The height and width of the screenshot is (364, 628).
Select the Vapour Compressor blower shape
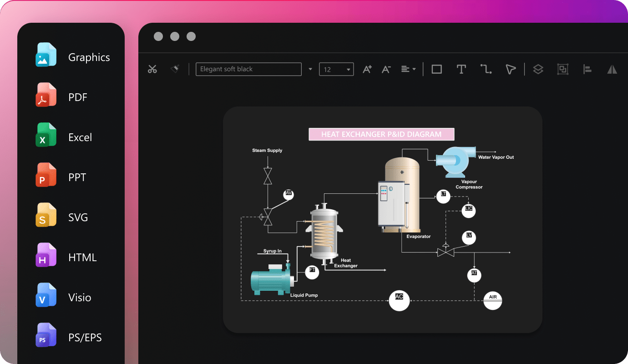(456, 162)
